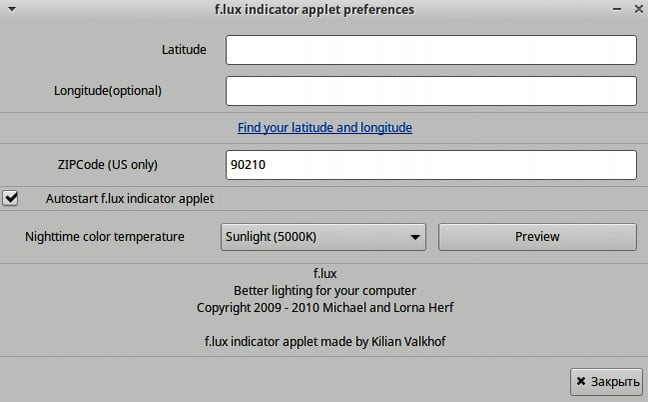
Task: Click the 'Better lighting for your computer' text
Action: [325, 290]
